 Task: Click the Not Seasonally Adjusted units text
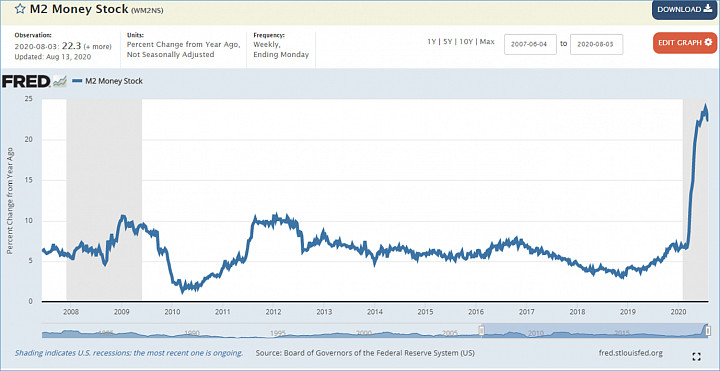(170, 55)
